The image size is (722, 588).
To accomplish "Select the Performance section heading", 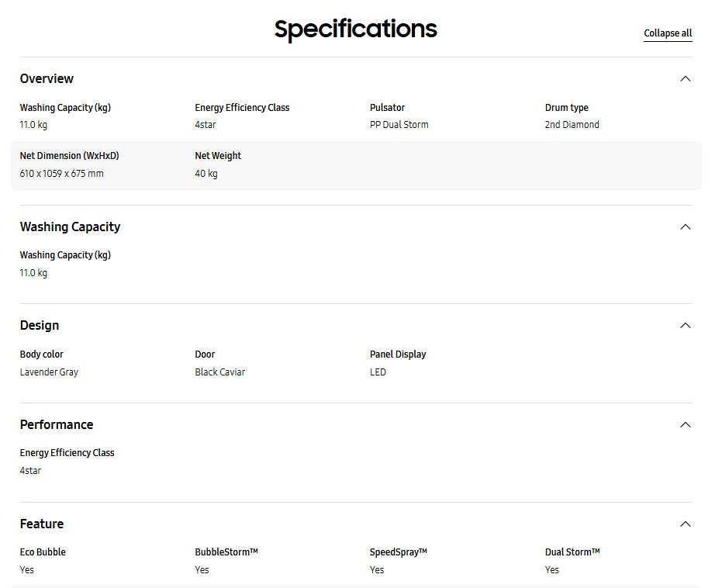I will click(57, 424).
